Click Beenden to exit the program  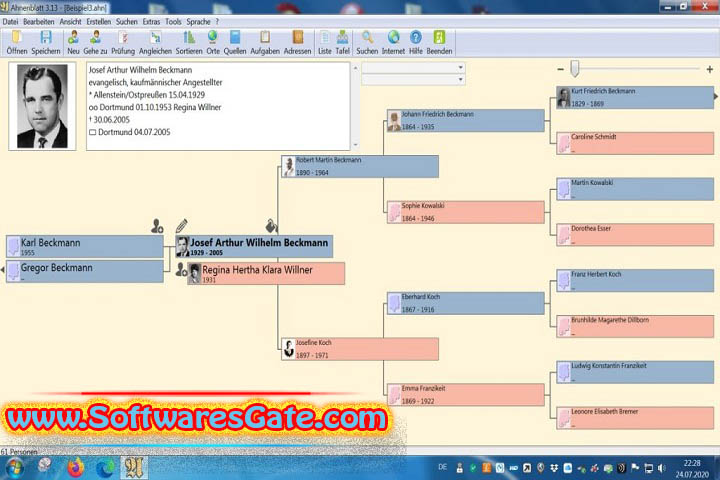[x=439, y=43]
